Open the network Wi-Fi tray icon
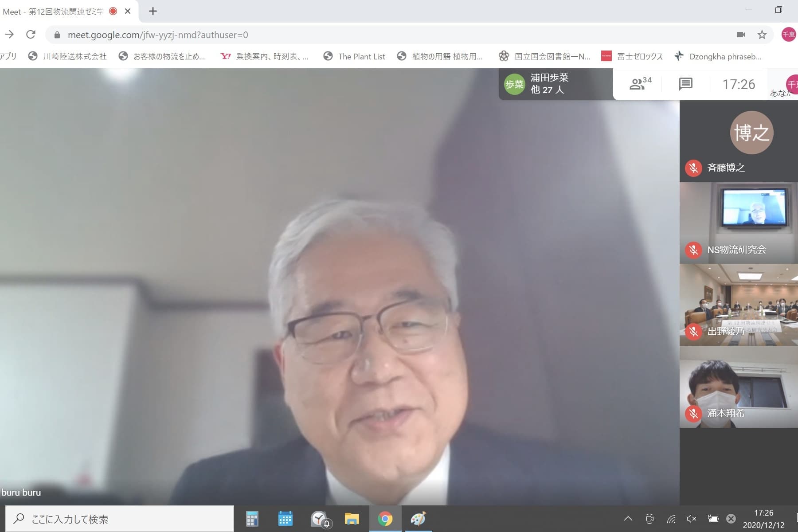798x532 pixels. (671, 519)
